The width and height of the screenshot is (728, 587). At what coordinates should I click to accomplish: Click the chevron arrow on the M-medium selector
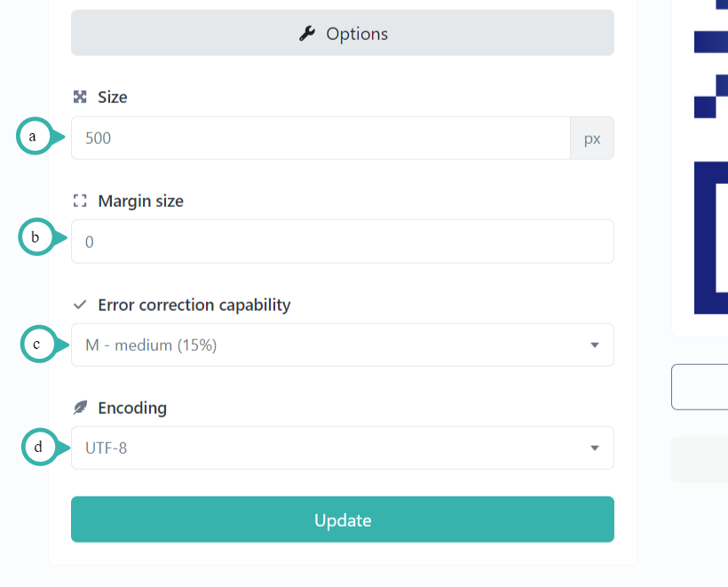pos(594,345)
